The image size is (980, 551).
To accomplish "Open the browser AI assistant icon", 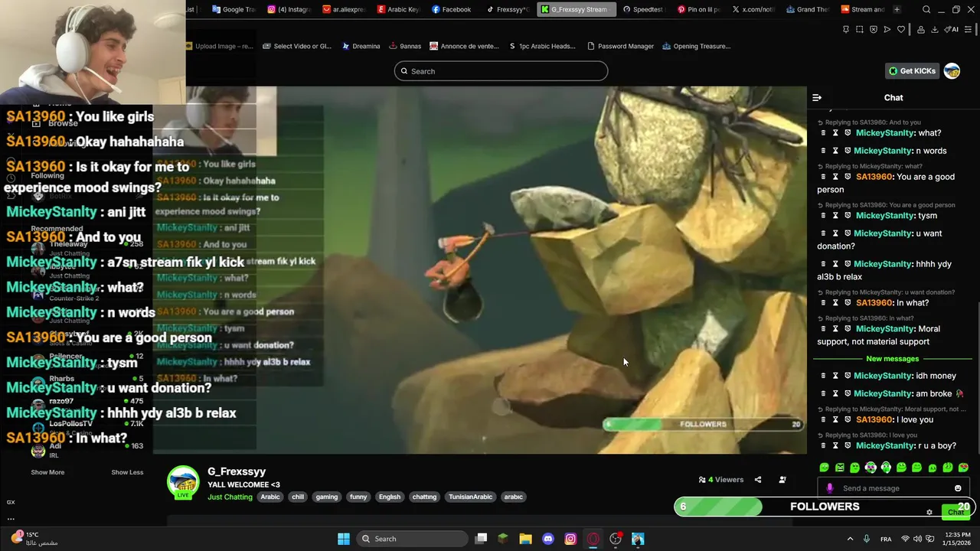I will [x=952, y=29].
